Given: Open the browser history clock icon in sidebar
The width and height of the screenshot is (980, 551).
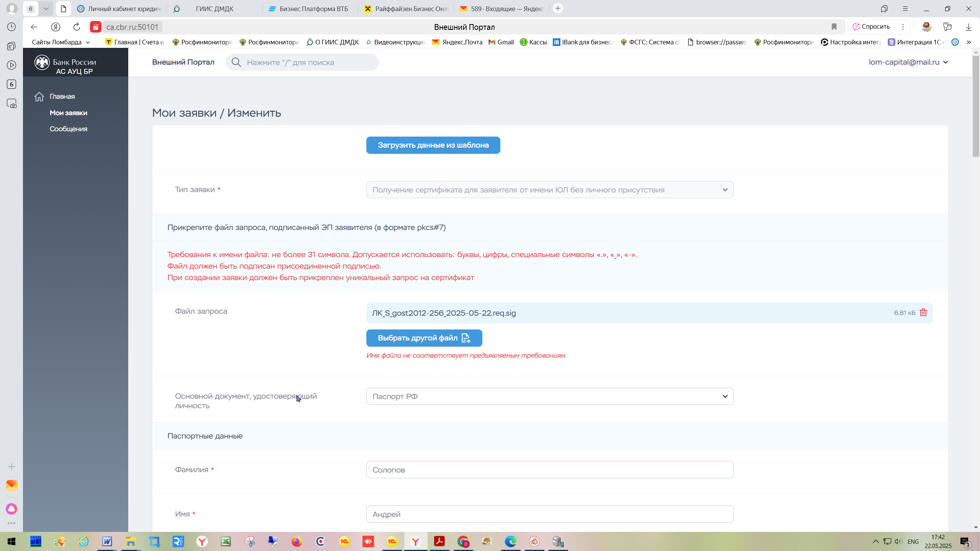Looking at the screenshot, I should 11,27.
